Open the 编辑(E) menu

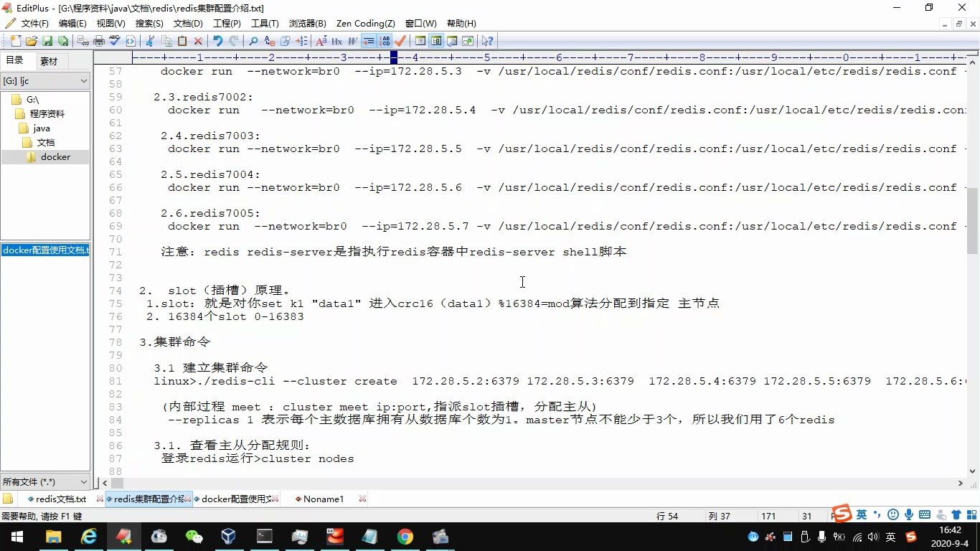tap(72, 24)
